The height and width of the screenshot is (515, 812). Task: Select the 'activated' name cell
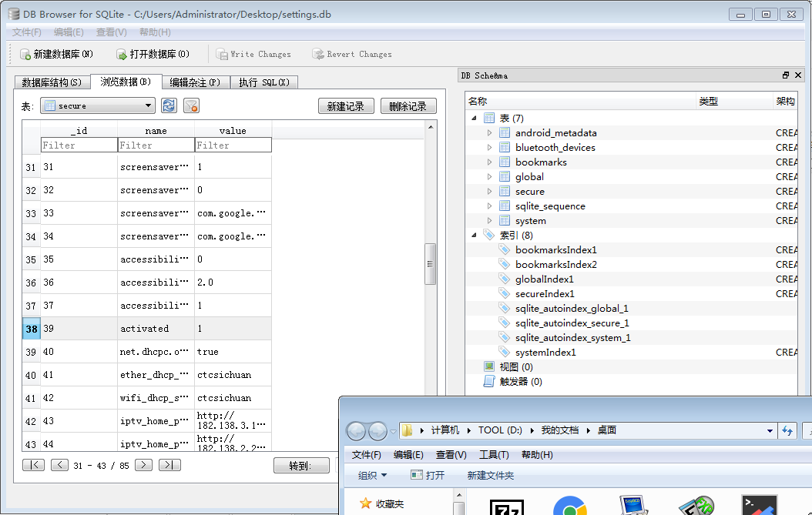tap(156, 329)
